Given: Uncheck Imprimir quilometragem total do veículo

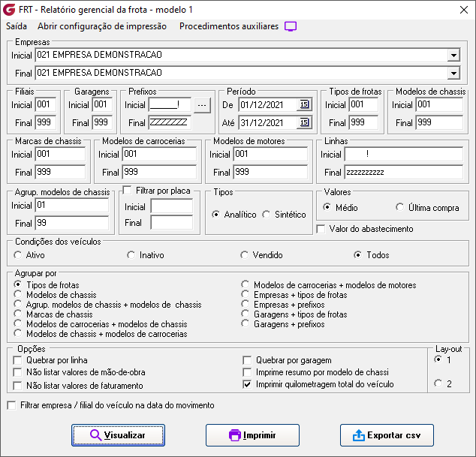Looking at the screenshot, I should click(247, 384).
